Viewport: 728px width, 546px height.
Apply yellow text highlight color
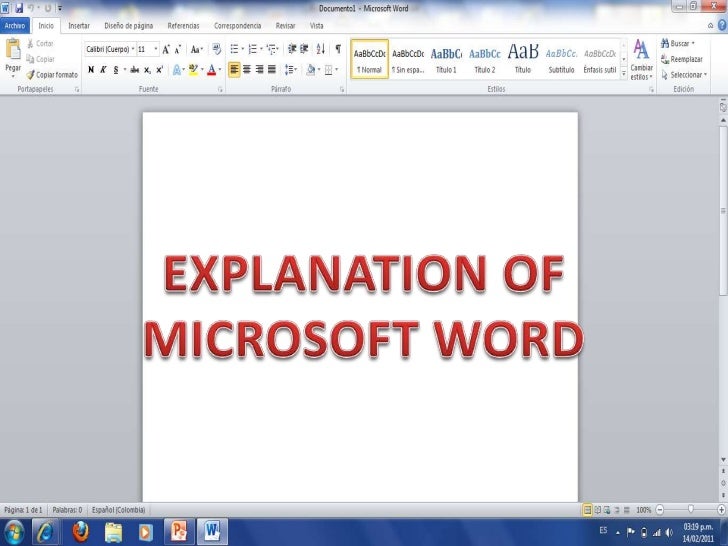(x=193, y=70)
